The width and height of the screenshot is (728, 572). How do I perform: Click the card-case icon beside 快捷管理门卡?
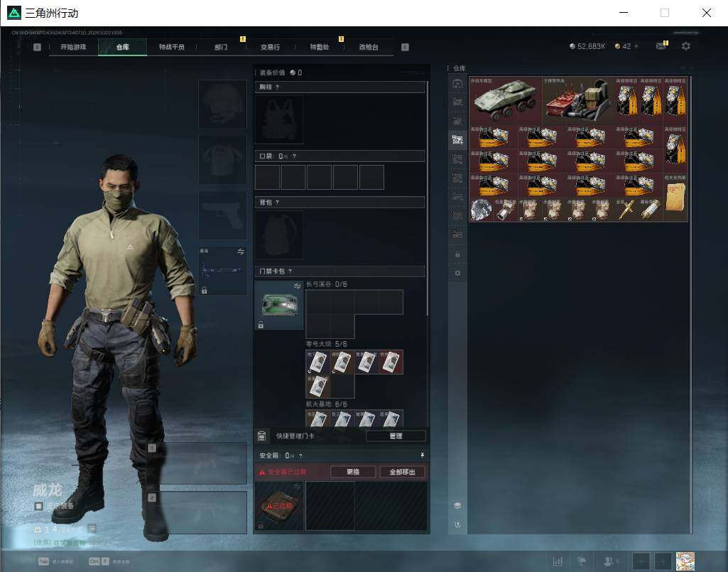[x=261, y=436]
